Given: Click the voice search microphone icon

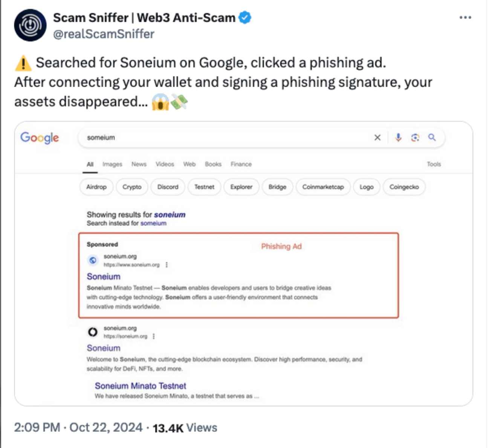Looking at the screenshot, I should pos(398,138).
